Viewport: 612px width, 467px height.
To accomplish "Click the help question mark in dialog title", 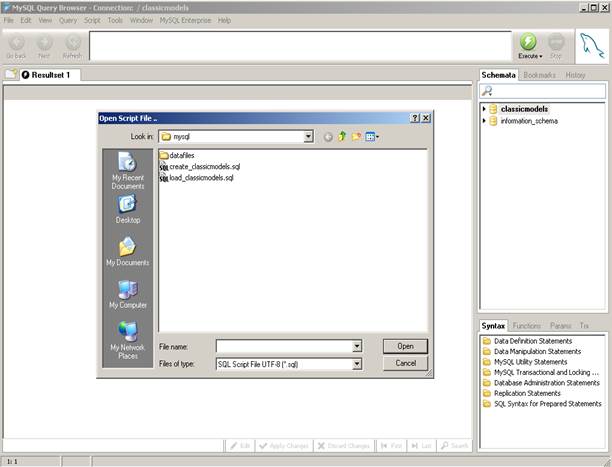I will 415,118.
